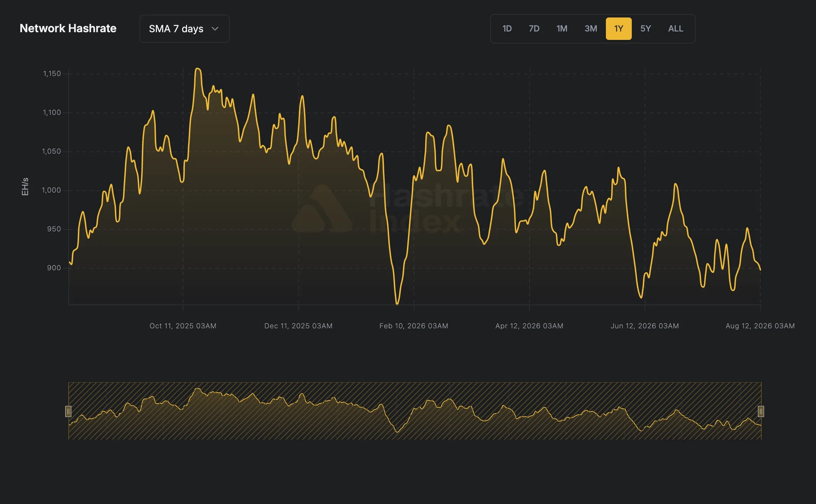Click the 950 y-axis label

coord(54,229)
